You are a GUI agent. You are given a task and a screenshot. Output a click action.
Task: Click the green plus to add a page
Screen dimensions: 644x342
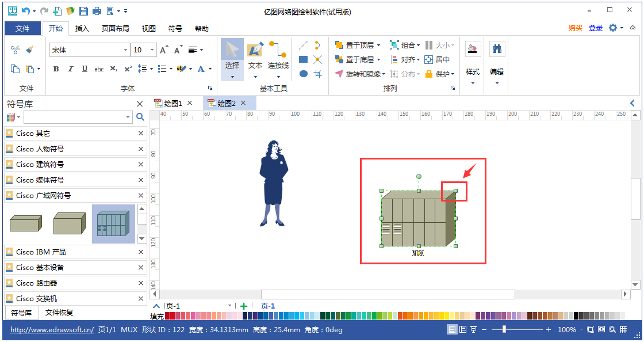(244, 306)
